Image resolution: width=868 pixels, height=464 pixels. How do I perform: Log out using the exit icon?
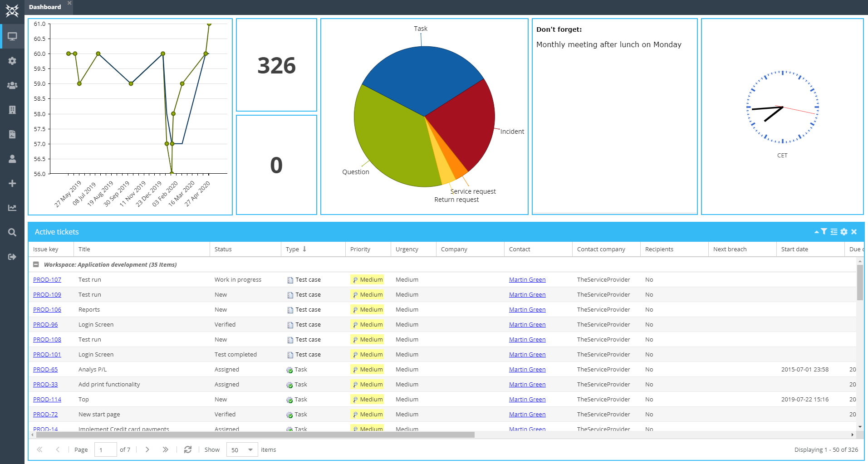[x=12, y=256]
